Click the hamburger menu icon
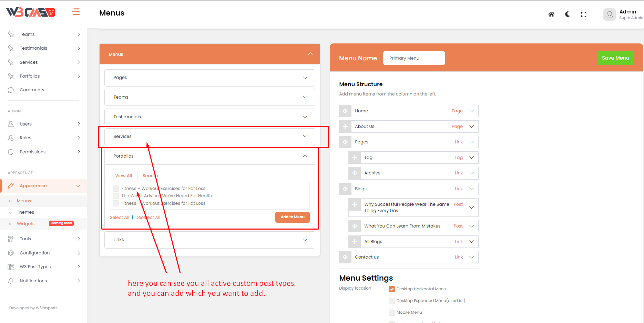Screen dimensions: 644x323 point(76,12)
